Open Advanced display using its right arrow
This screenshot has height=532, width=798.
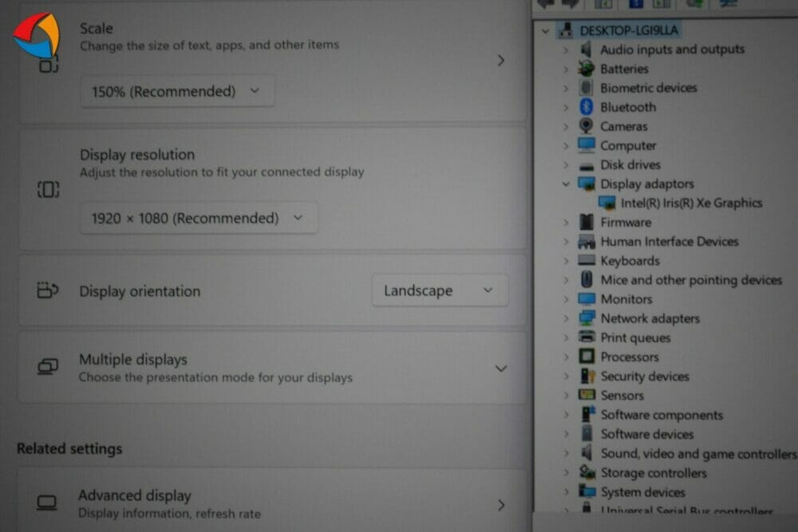pos(501,505)
